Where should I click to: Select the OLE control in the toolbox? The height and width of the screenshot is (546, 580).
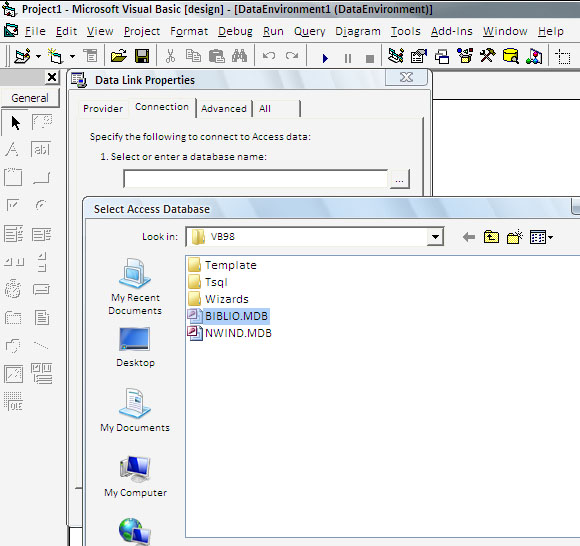[x=14, y=401]
